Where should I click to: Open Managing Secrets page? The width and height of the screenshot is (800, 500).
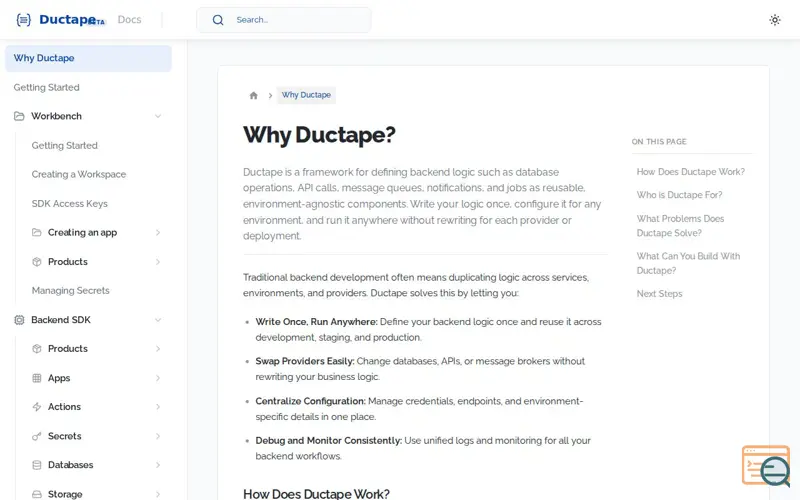pyautogui.click(x=70, y=291)
